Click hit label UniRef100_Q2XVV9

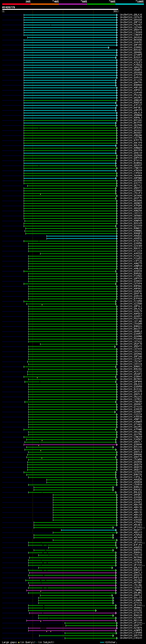131,226
